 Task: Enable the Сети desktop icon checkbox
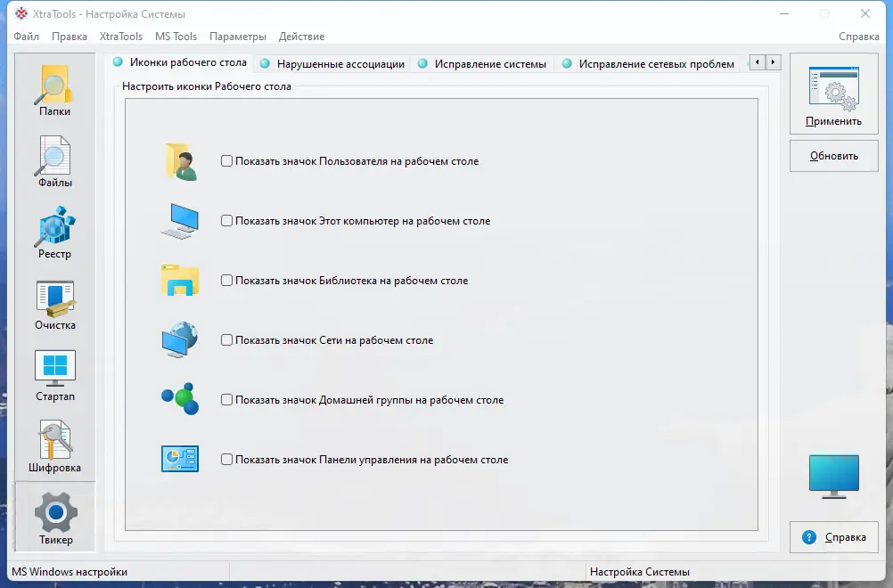pyautogui.click(x=227, y=339)
